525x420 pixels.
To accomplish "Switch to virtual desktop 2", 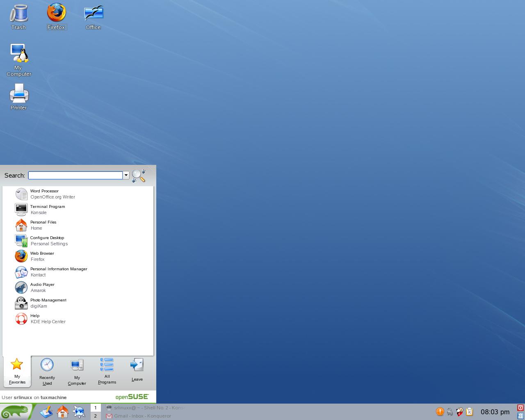I will (x=96, y=416).
